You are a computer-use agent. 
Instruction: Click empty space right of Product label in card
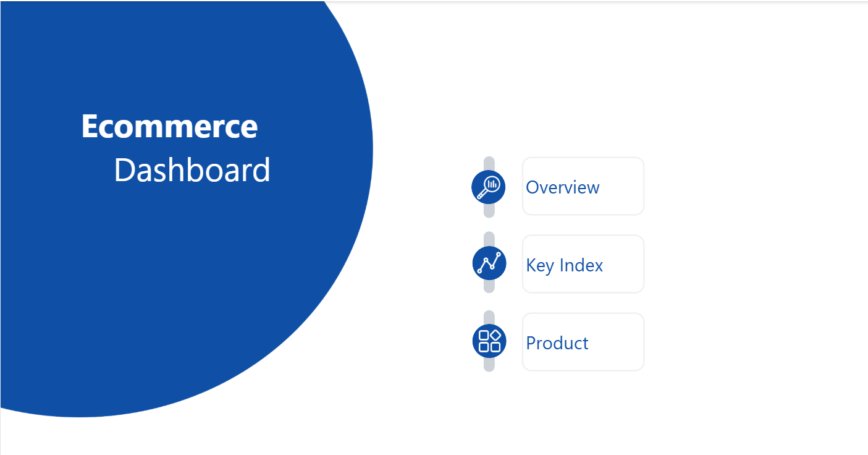[618, 342]
